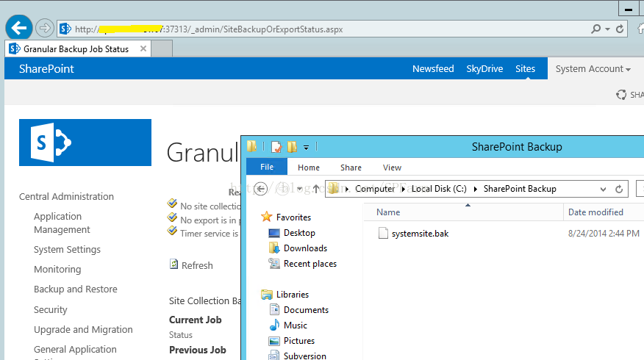Click the Share icon below System Account
Screen dimensions: 644x360
[x=621, y=95]
